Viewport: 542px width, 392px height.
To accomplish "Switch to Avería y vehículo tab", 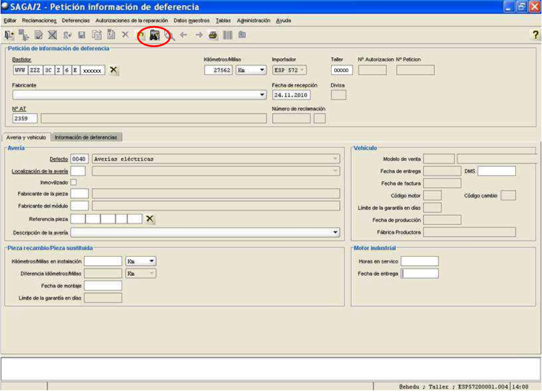I will pos(26,137).
